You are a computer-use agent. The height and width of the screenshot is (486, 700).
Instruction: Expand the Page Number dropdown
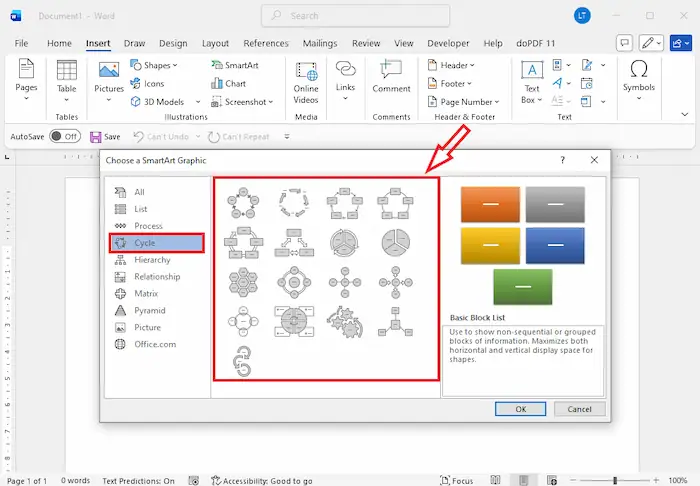click(x=468, y=102)
